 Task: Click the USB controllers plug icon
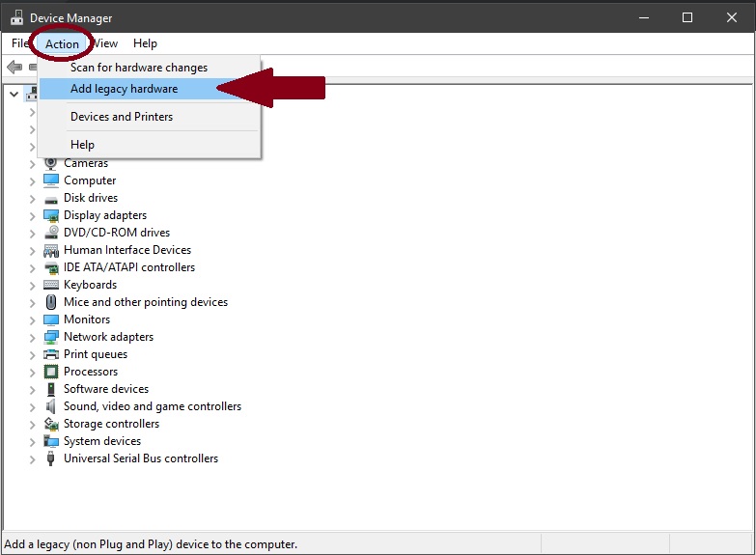coord(50,458)
